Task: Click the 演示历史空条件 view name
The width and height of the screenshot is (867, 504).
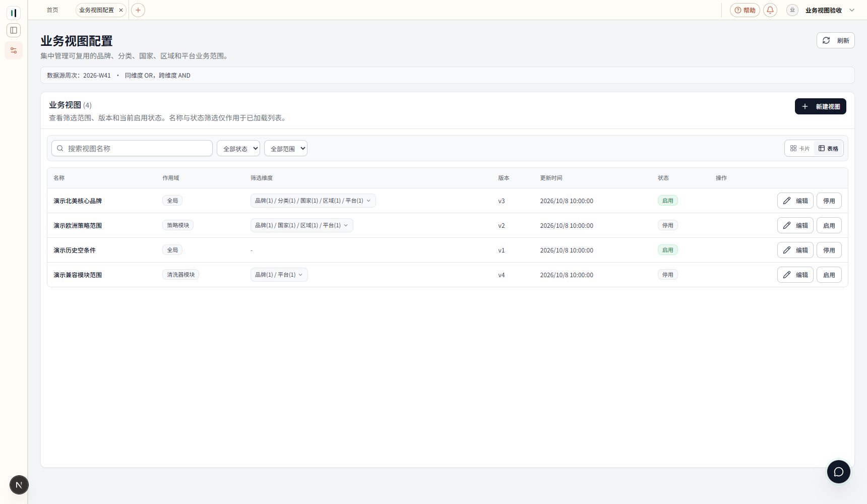Action: [x=75, y=250]
